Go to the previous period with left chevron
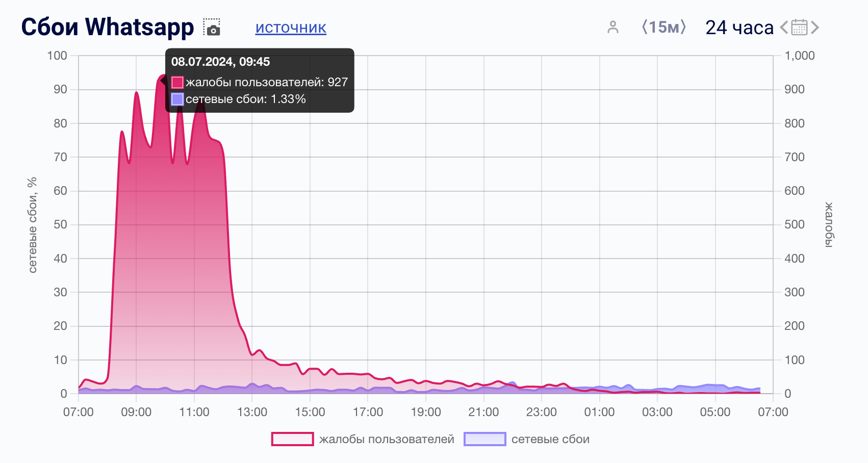Viewport: 868px width, 463px height. tap(784, 27)
